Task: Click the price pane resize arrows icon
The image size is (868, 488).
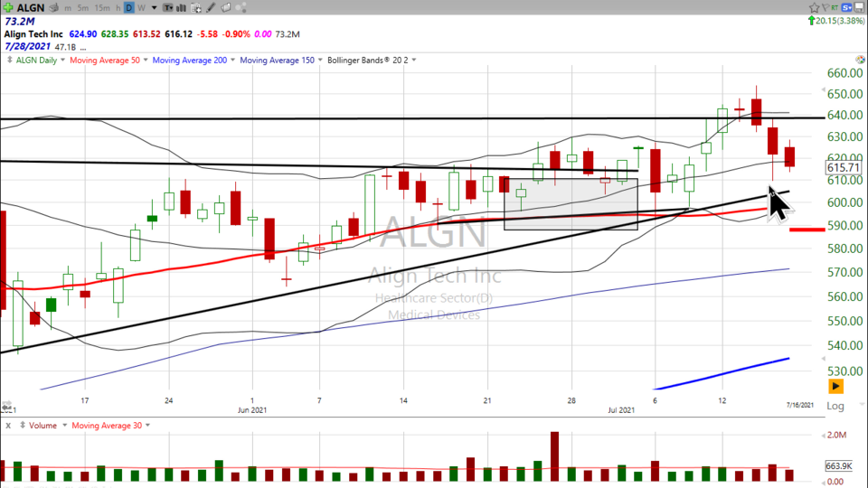Action: 9,60
